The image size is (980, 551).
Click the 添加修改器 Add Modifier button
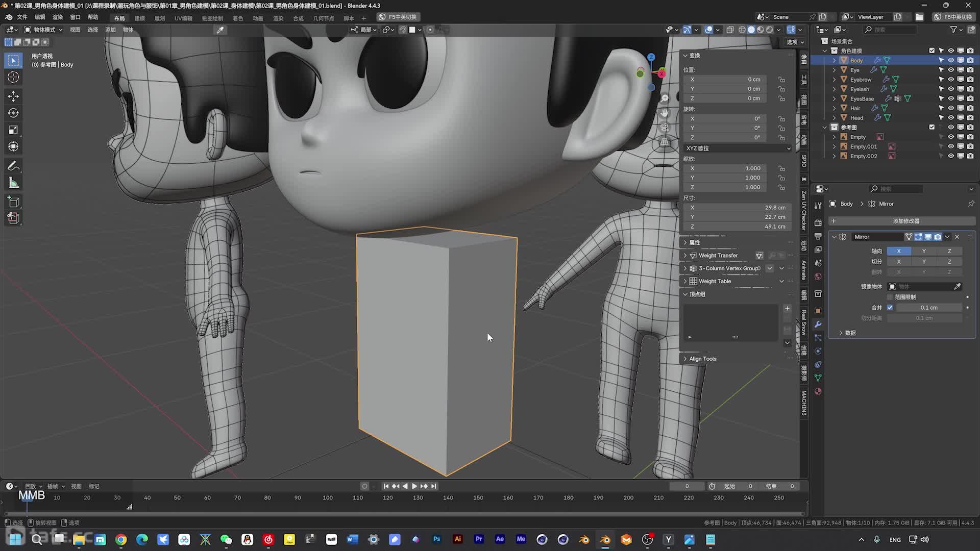[x=902, y=221]
